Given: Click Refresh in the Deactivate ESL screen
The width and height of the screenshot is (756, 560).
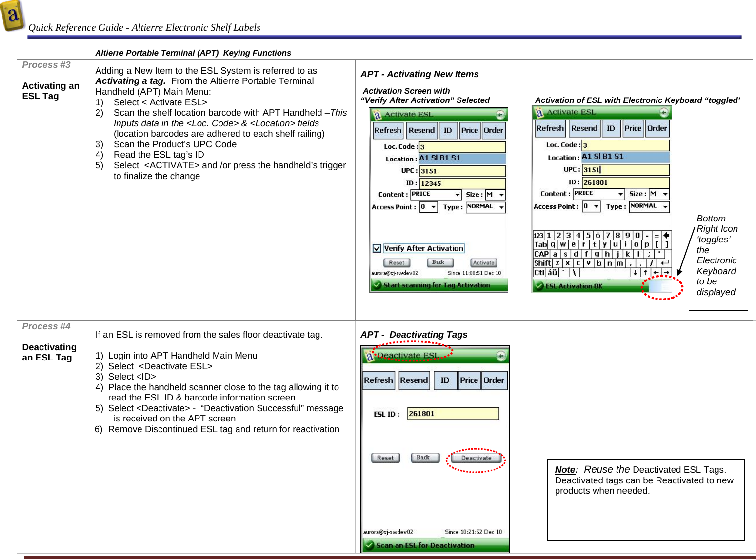Looking at the screenshot, I should [378, 380].
